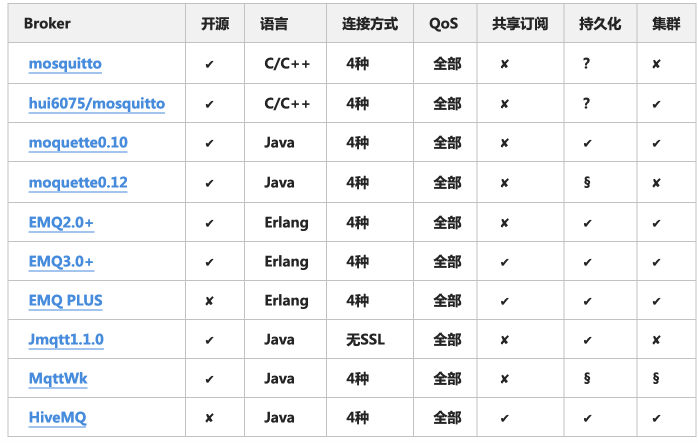Viewport: 698px width, 443px height.
Task: Open the moquette0.12 link
Action: point(78,183)
